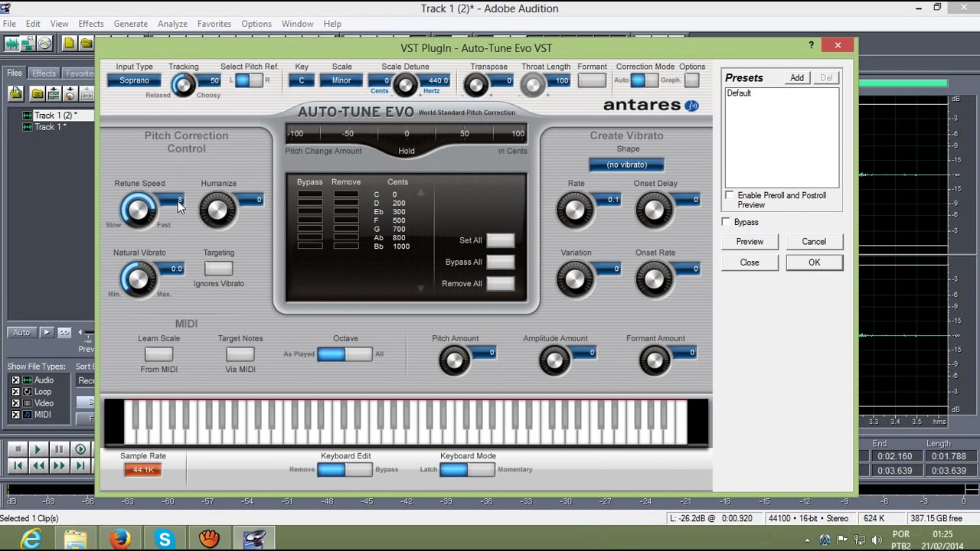Click the Files panel preview play icon
Screen dimensions: 980x551
tap(47, 332)
